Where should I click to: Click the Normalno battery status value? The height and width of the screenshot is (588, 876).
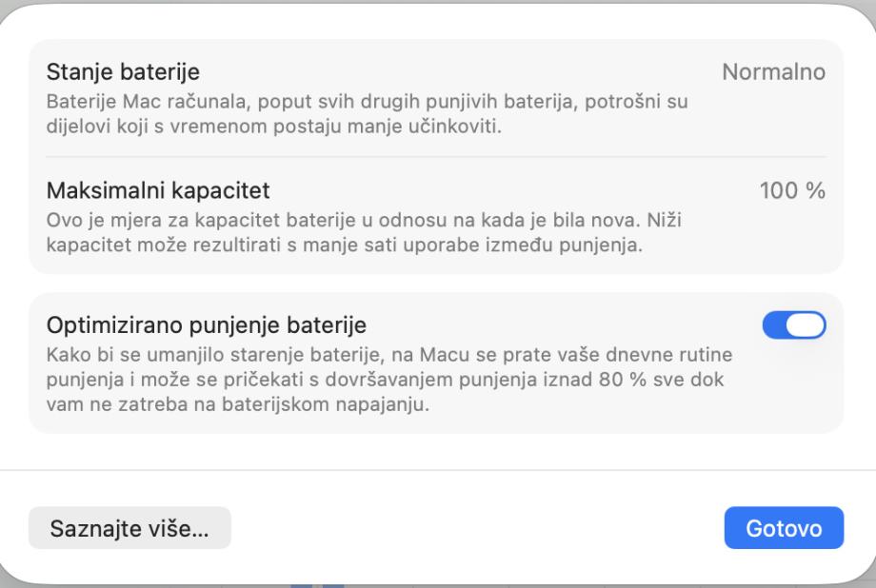pos(773,72)
